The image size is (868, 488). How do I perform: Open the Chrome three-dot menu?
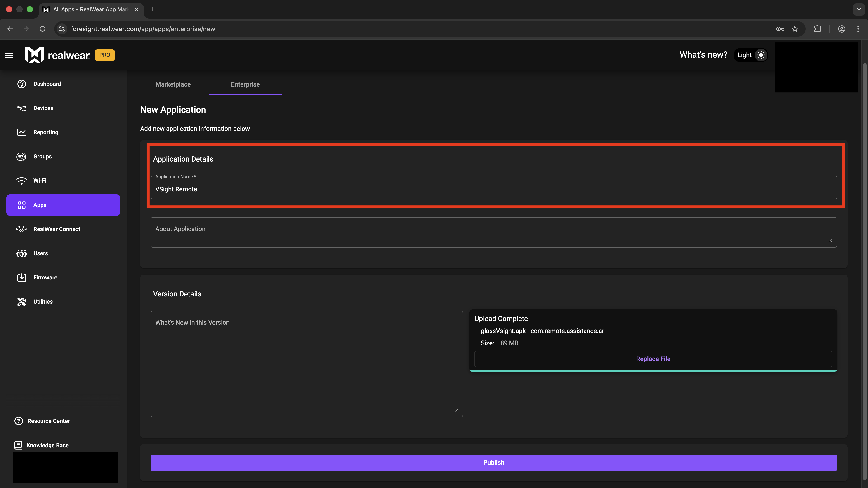point(858,29)
